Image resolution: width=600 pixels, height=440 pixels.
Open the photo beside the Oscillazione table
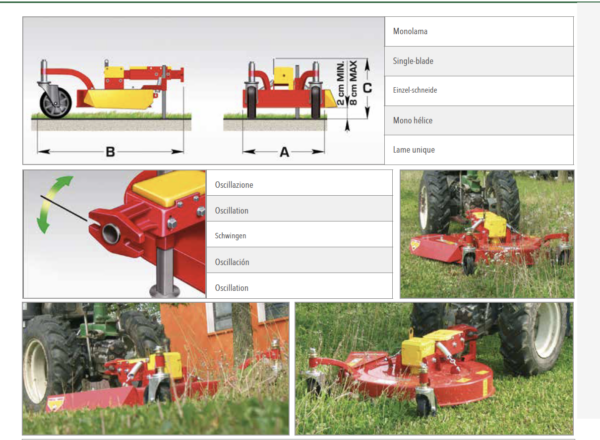(x=487, y=234)
